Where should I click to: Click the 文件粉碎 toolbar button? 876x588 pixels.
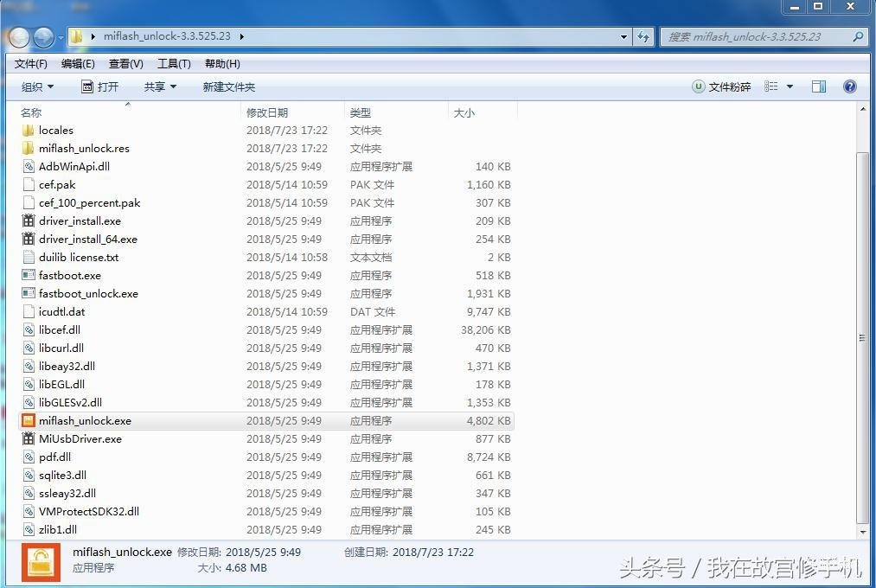(x=721, y=86)
